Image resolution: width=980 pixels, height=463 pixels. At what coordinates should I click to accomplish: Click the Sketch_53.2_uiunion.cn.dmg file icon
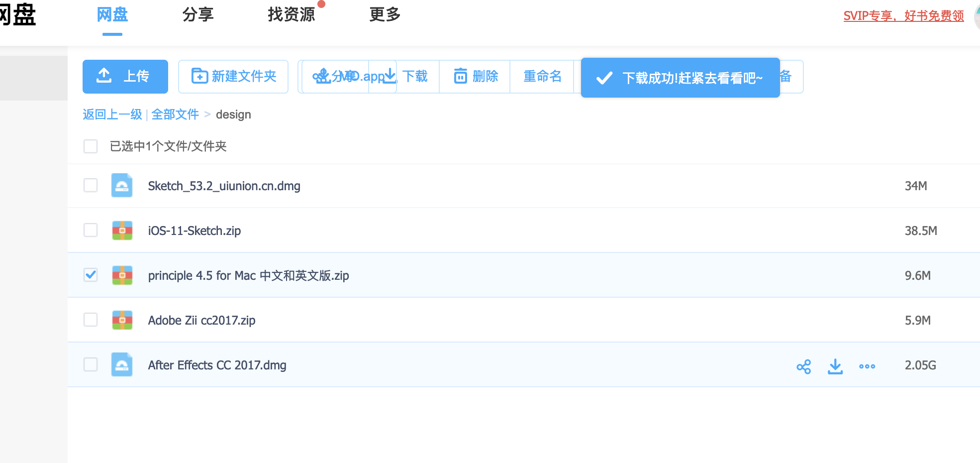122,185
